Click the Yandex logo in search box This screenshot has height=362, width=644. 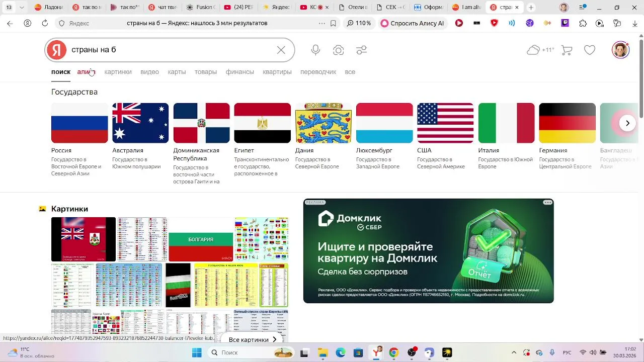point(57,50)
